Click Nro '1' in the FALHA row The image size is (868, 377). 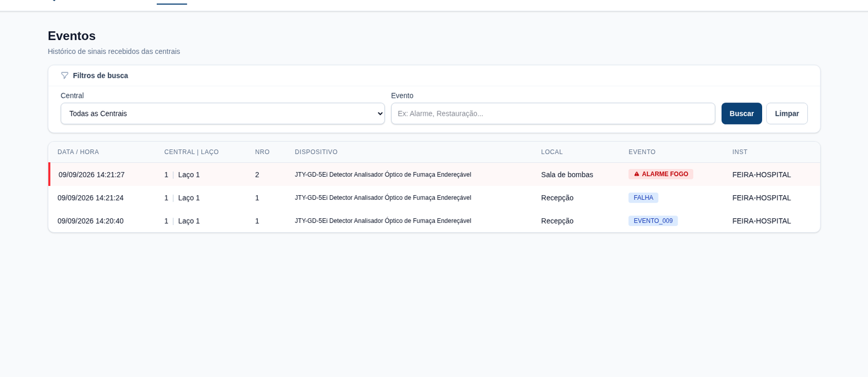(x=257, y=197)
